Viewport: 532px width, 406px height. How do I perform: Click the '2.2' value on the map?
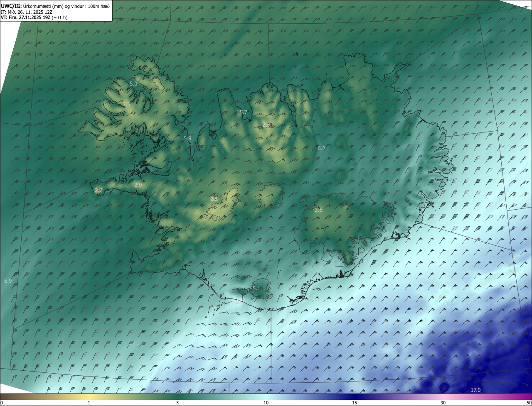point(214,199)
